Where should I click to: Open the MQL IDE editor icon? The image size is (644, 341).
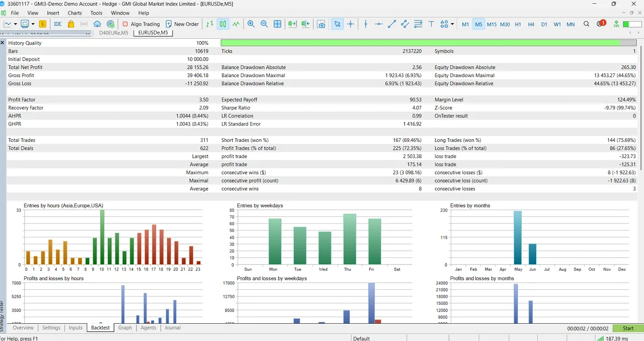(58, 24)
